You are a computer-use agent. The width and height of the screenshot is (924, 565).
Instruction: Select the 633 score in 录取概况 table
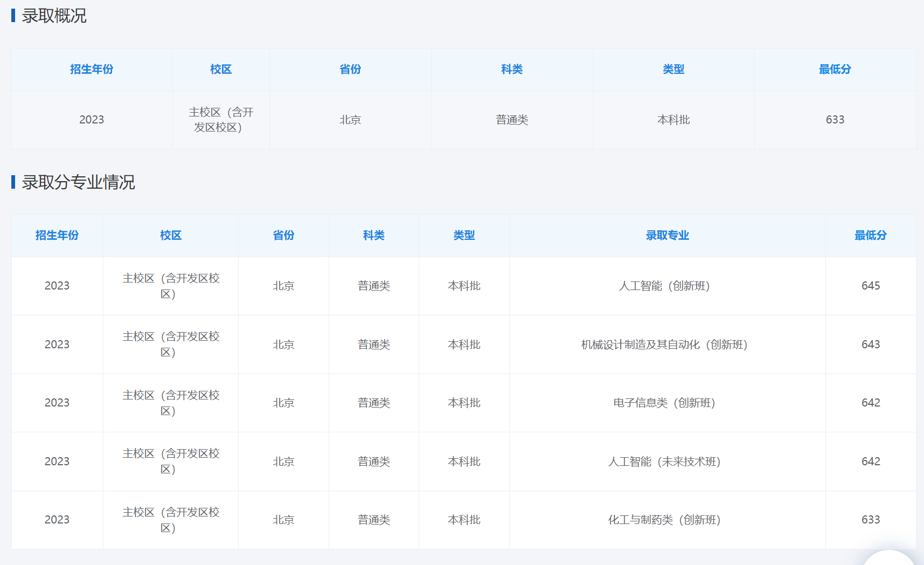click(835, 120)
